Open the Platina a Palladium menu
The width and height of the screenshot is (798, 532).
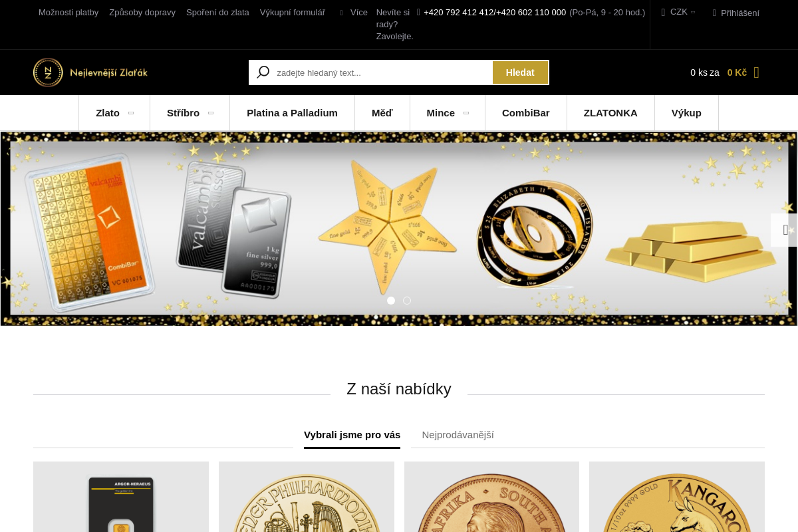(x=292, y=113)
